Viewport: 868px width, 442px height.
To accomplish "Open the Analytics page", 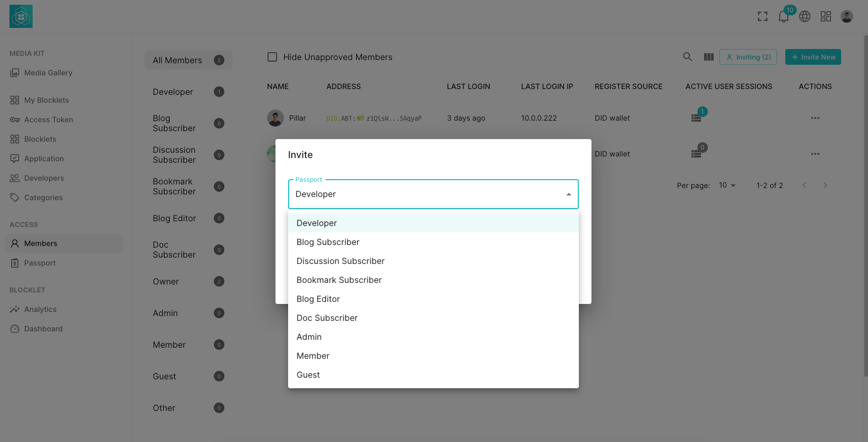I will click(40, 309).
